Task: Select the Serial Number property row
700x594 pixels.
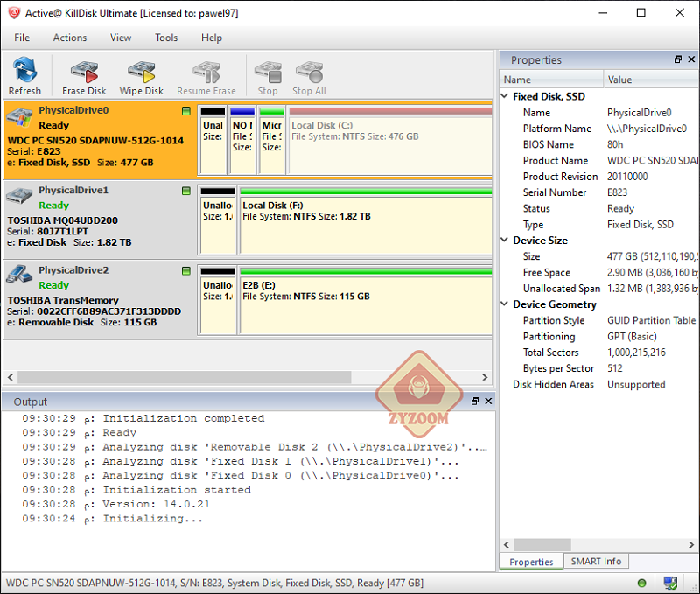Action: pyautogui.click(x=598, y=192)
